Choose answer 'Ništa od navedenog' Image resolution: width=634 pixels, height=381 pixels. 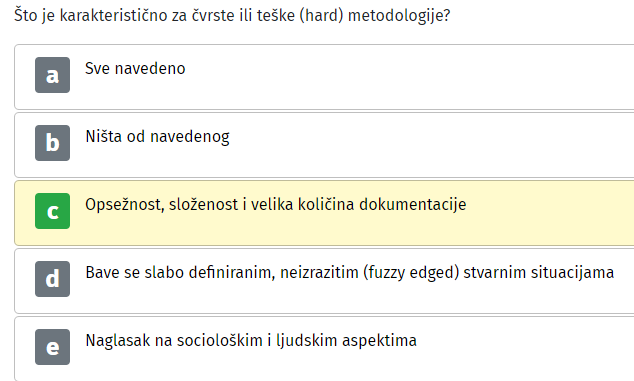157,137
